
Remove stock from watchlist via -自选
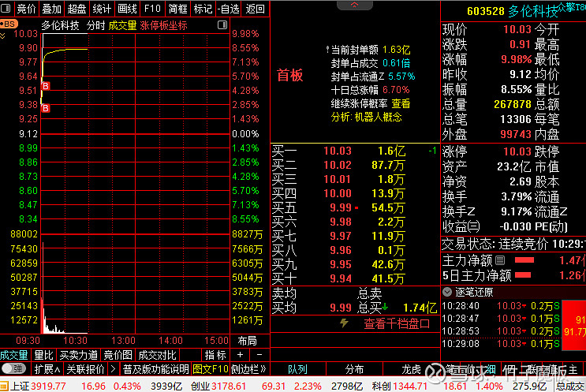tap(229, 9)
